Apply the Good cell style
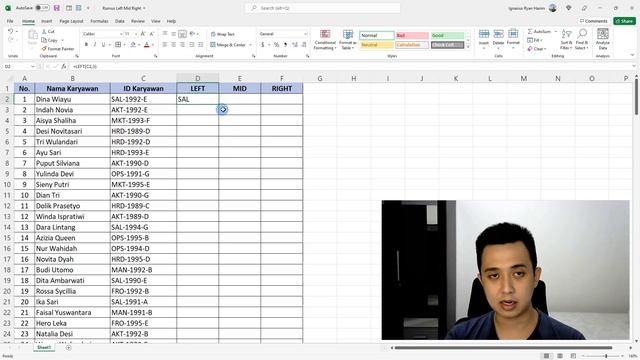This screenshot has width=640, height=360. coord(447,36)
